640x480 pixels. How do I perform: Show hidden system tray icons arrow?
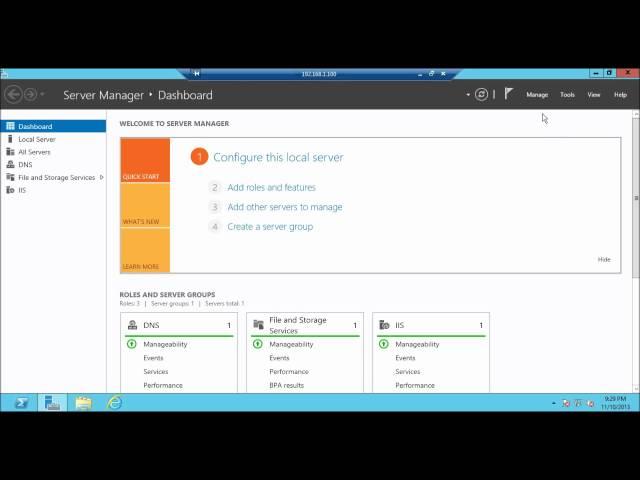[553, 403]
